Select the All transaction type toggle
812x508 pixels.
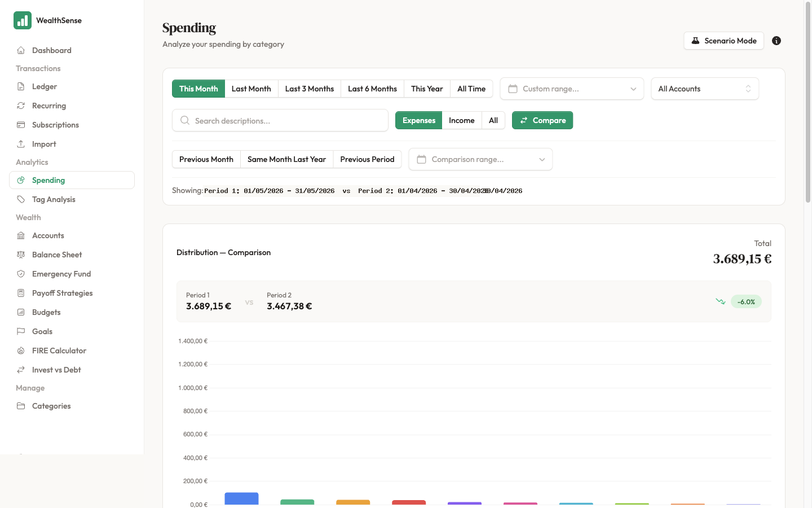coord(493,120)
